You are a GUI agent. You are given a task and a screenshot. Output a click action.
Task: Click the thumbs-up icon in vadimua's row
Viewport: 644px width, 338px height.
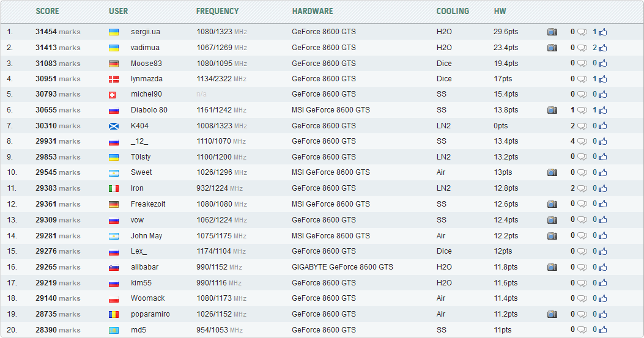[x=602, y=48]
